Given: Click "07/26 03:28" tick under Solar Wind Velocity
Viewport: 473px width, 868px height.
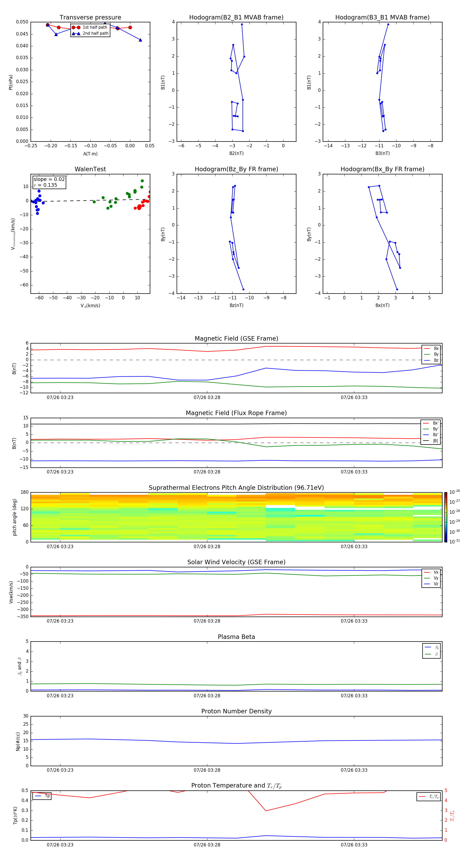Looking at the screenshot, I should pyautogui.click(x=207, y=621).
